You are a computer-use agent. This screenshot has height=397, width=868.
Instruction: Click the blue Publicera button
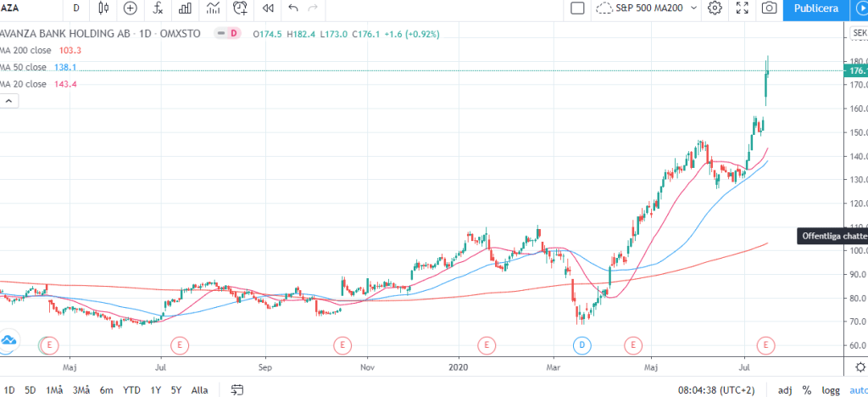coord(817,8)
